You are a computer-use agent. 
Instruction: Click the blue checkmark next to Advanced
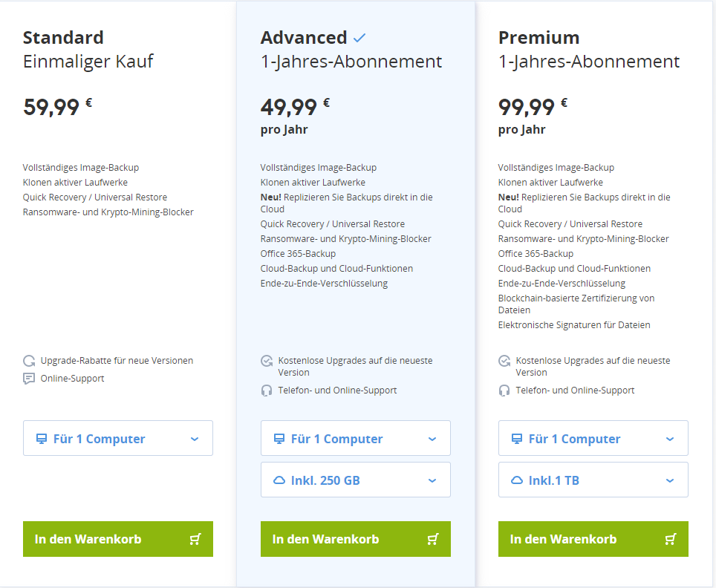coord(359,38)
